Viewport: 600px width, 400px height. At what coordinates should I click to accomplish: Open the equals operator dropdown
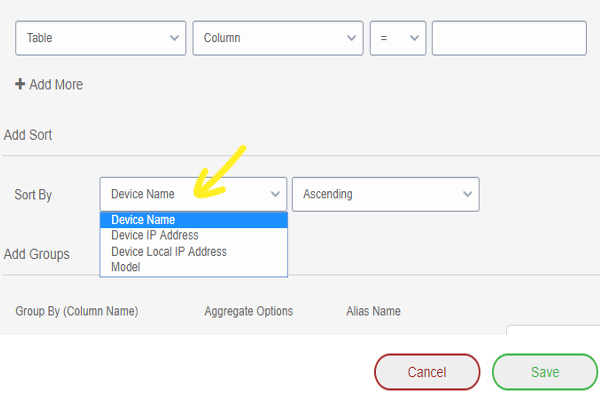398,38
